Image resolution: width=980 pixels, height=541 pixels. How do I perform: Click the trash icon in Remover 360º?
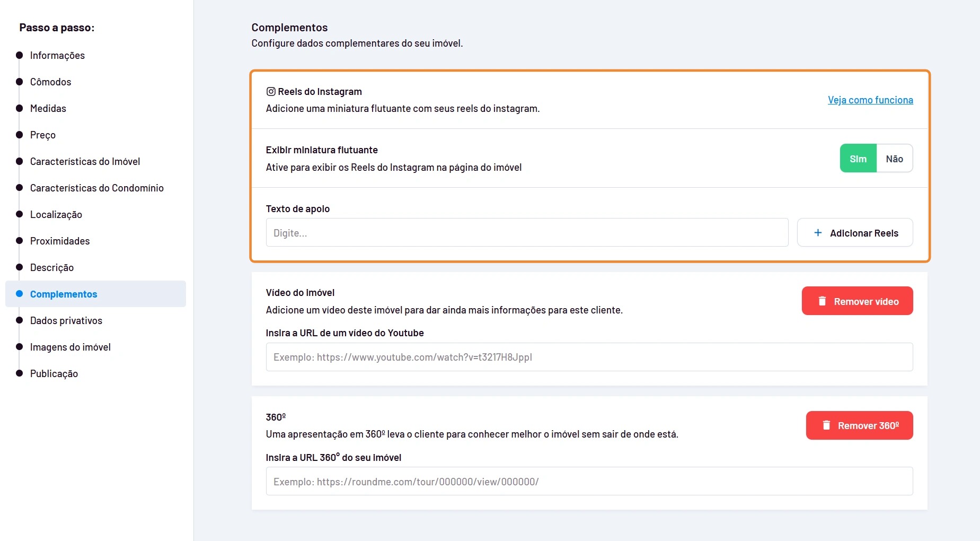click(826, 425)
